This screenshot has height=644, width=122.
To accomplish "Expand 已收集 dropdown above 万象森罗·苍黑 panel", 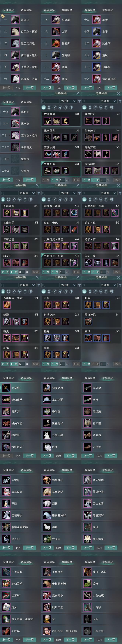I will pyautogui.click(x=109, y=193).
